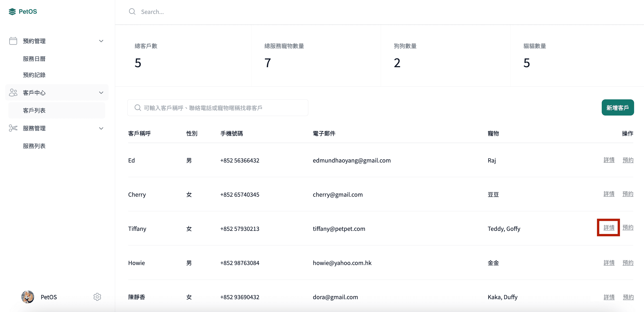This screenshot has height=312, width=644.
Task: Open 預約記錄 in the sidebar
Action: [34, 75]
